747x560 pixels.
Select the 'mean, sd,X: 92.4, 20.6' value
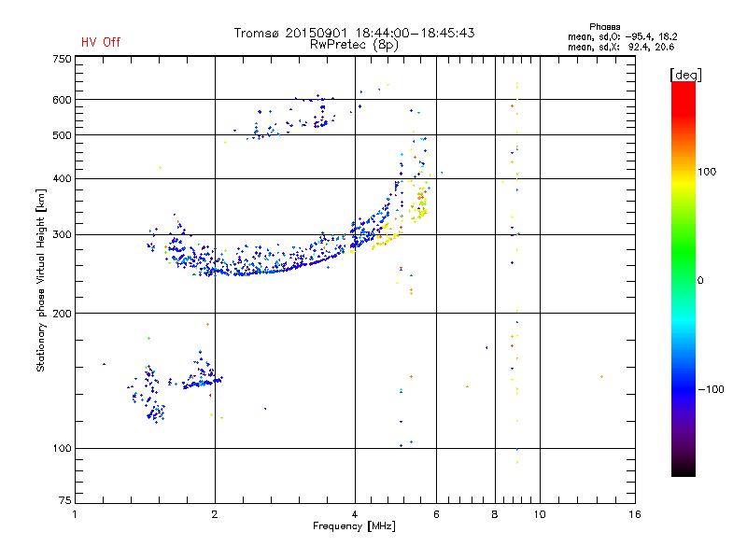point(621,47)
